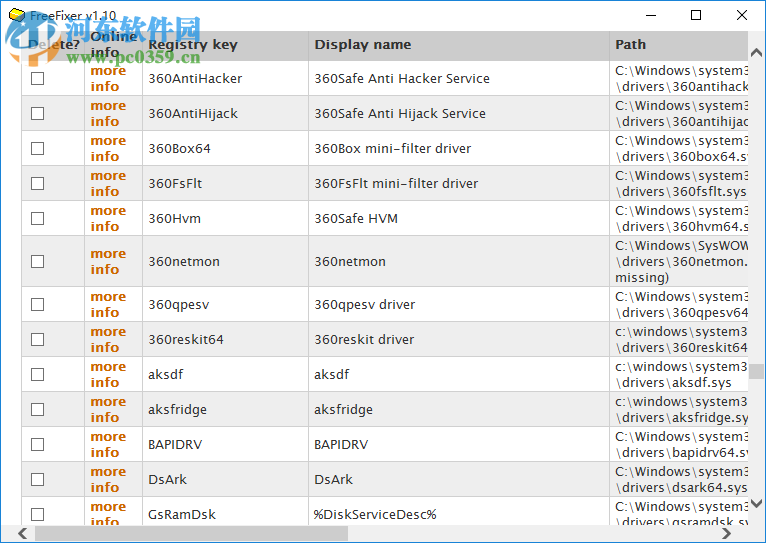The image size is (766, 543).
Task: Open more info link for 360AntiHacker
Action: (108, 79)
